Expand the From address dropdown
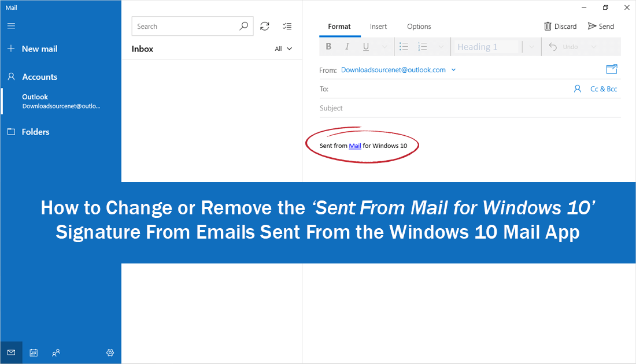Viewport: 636px width, 364px height. pyautogui.click(x=453, y=70)
